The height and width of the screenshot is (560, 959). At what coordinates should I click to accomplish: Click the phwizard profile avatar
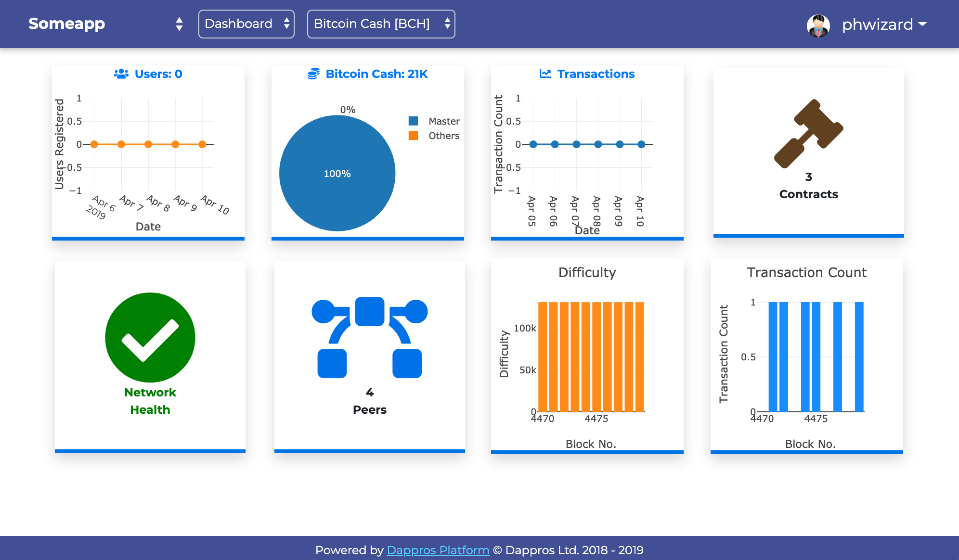[818, 25]
